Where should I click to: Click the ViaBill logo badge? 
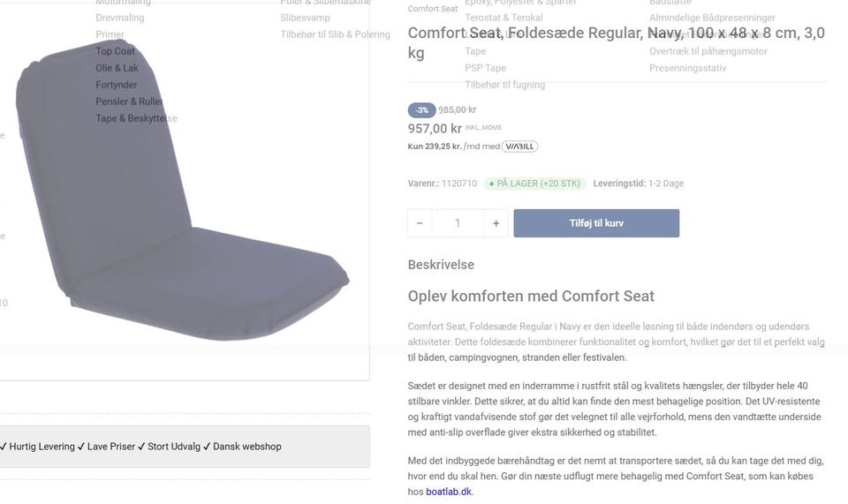pos(519,147)
